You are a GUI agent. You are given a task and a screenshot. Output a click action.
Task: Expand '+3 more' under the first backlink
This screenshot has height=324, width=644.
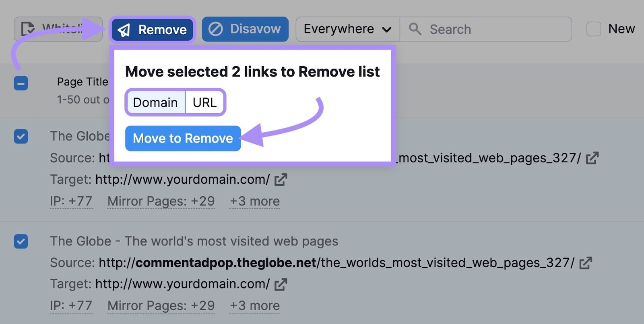(255, 201)
